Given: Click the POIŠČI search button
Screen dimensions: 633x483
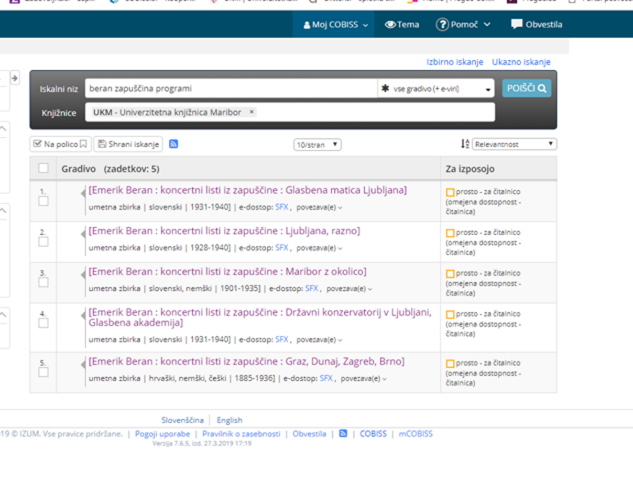Looking at the screenshot, I should [526, 88].
